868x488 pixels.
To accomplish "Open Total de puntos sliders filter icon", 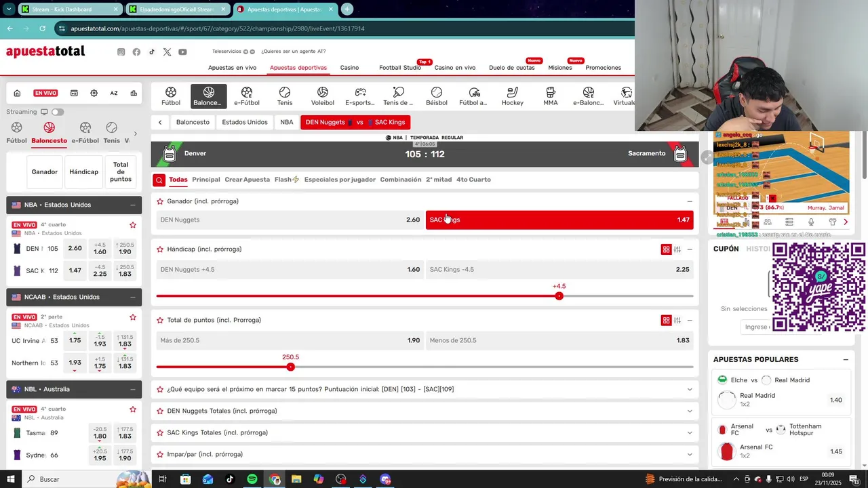I will point(677,321).
